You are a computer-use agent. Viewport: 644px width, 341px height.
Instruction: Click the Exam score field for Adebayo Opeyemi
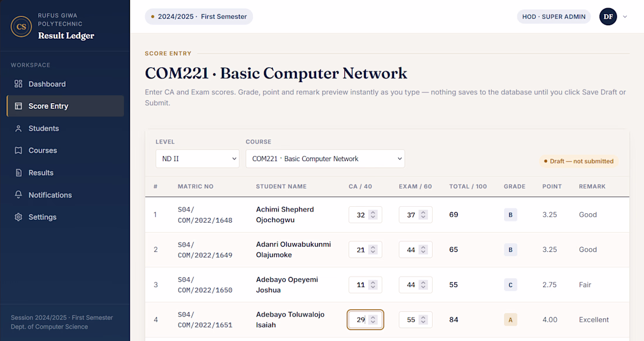(x=415, y=285)
